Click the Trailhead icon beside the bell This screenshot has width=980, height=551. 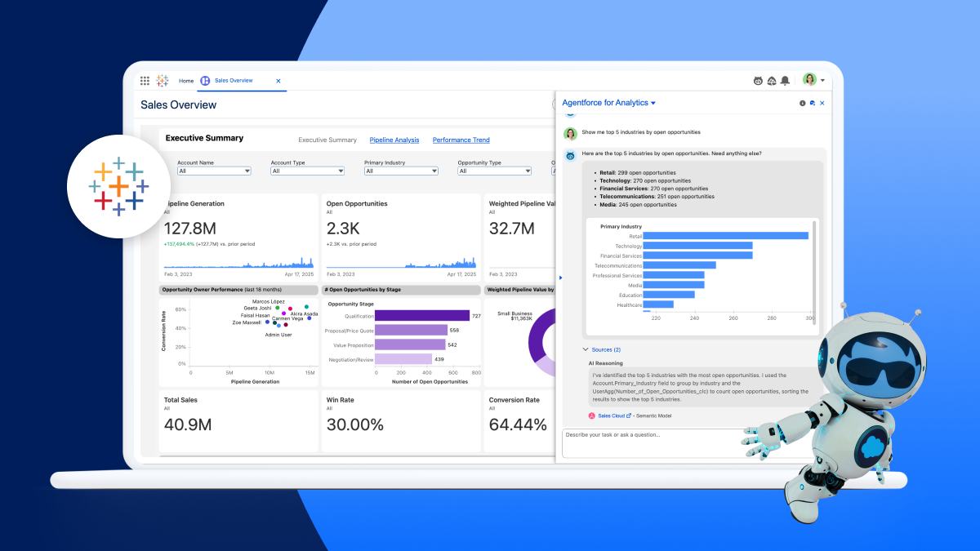click(x=772, y=80)
